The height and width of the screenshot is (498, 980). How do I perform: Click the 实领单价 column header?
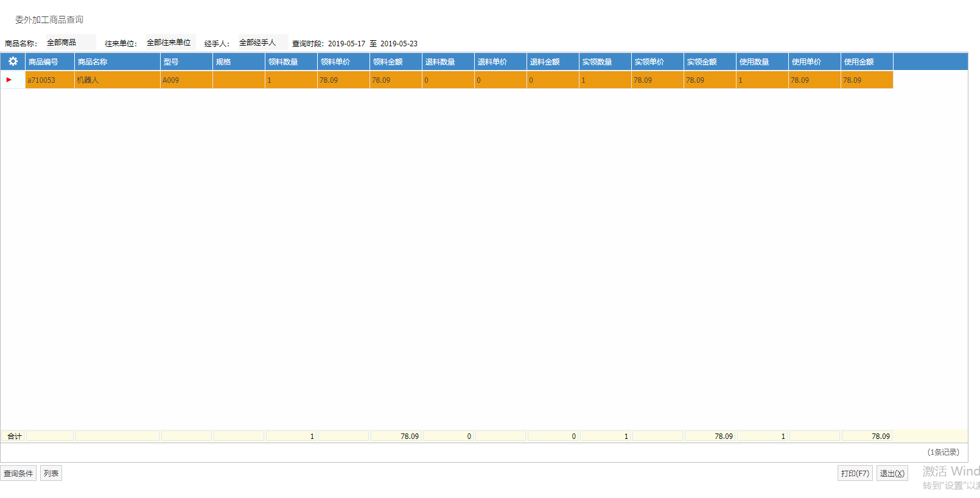pyautogui.click(x=657, y=61)
